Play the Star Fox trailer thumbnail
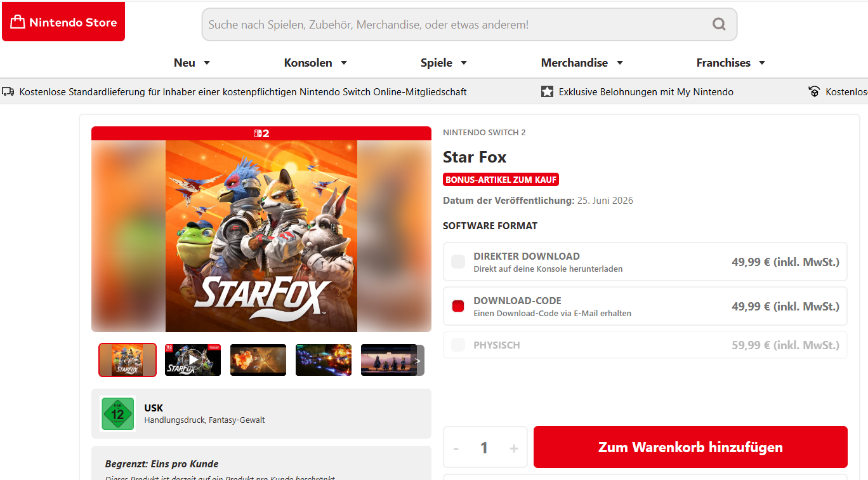Screen dimensions: 868x480 193,360
